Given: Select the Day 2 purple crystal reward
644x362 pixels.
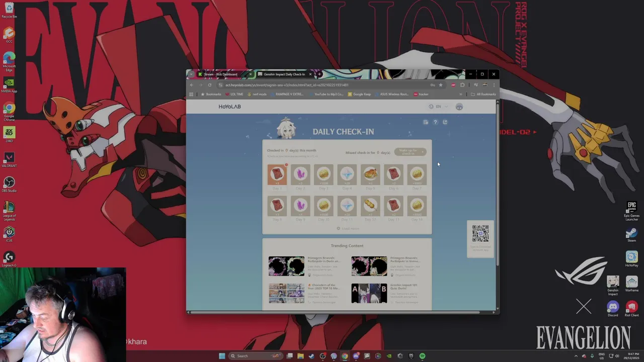Looking at the screenshot, I should coord(300,174).
